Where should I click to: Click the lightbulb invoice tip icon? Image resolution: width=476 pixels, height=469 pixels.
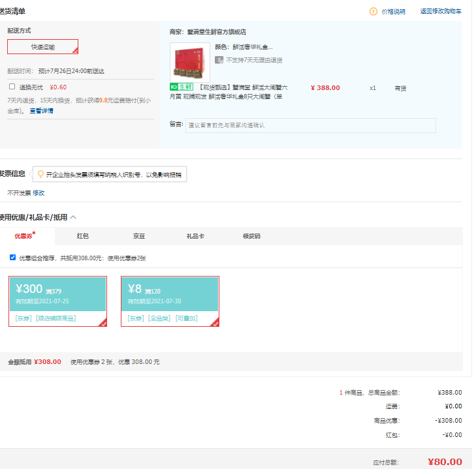click(x=40, y=174)
